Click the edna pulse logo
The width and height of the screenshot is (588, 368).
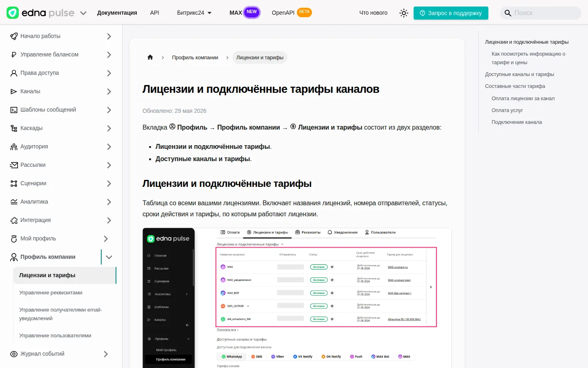coord(40,13)
